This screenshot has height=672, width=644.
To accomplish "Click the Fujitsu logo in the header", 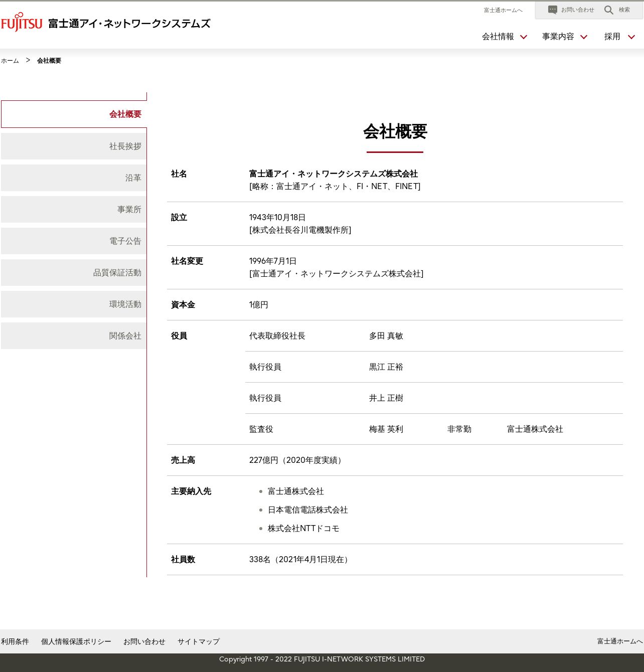I will (22, 22).
